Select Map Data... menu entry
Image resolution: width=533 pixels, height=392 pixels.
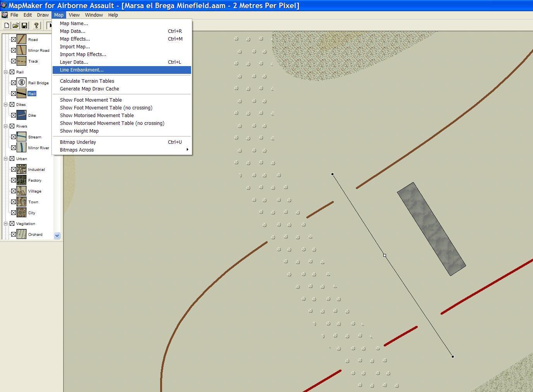coord(122,31)
